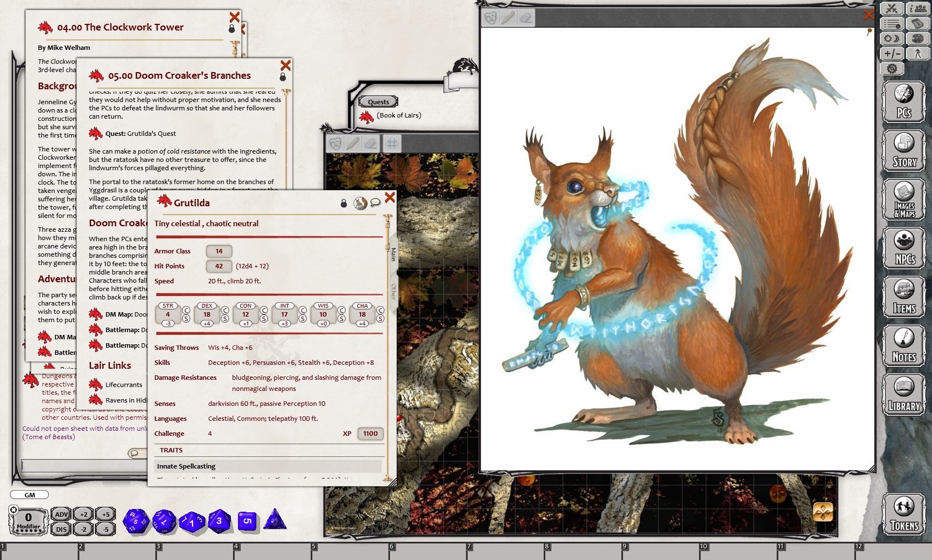
Task: Open the Library sidebar panel
Action: pyautogui.click(x=904, y=394)
